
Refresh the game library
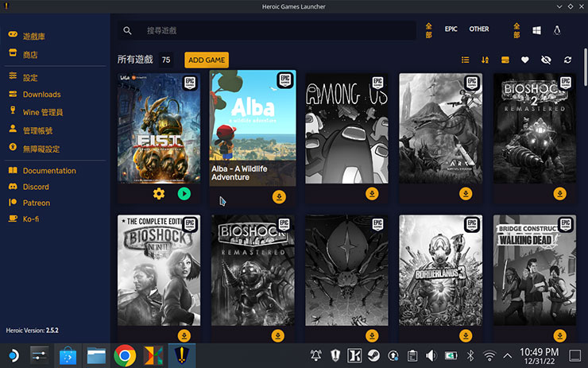pos(568,60)
